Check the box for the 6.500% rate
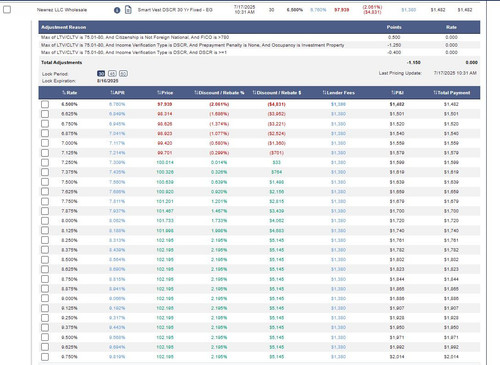The image size is (500, 365). coord(45,104)
